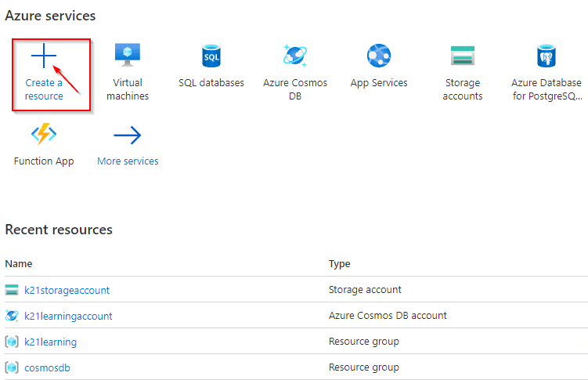Click the 'SQL databases' label
588x380 pixels.
coord(211,82)
